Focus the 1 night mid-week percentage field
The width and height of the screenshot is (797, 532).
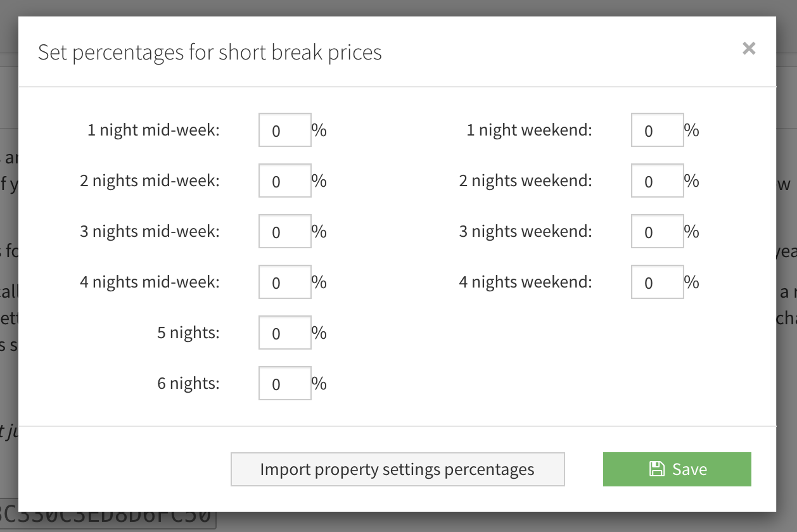(285, 130)
